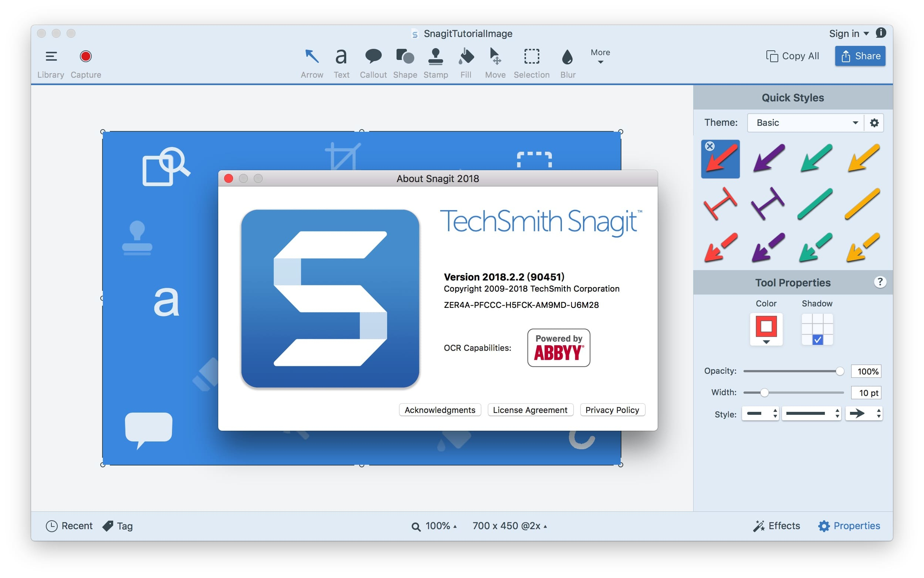Open the line dash style dropdown
Viewport: 924px width, 578px height.
pos(811,413)
